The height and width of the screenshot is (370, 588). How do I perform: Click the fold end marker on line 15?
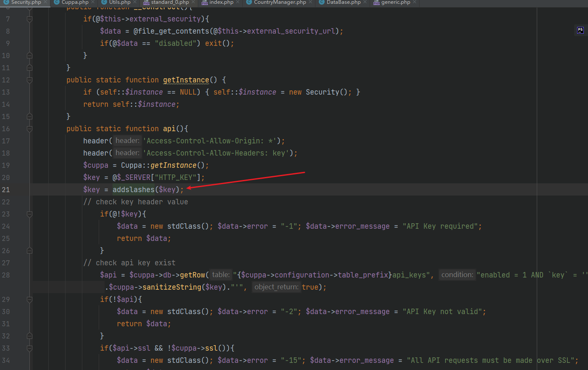pyautogui.click(x=29, y=116)
